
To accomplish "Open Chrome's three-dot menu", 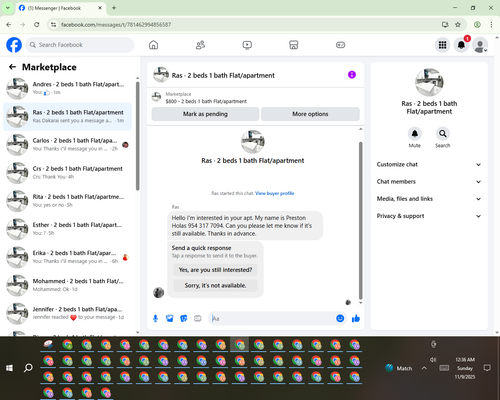I will (491, 24).
